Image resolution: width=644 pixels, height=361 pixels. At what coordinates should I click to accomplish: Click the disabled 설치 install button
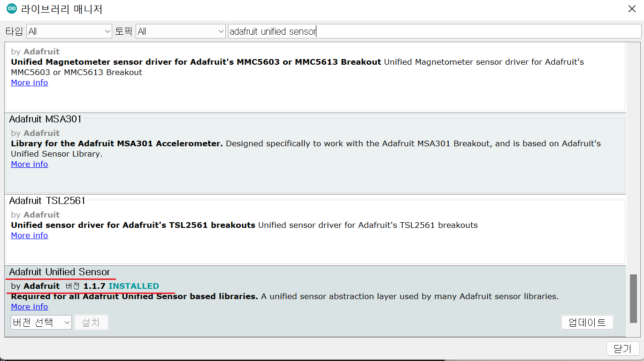click(91, 322)
